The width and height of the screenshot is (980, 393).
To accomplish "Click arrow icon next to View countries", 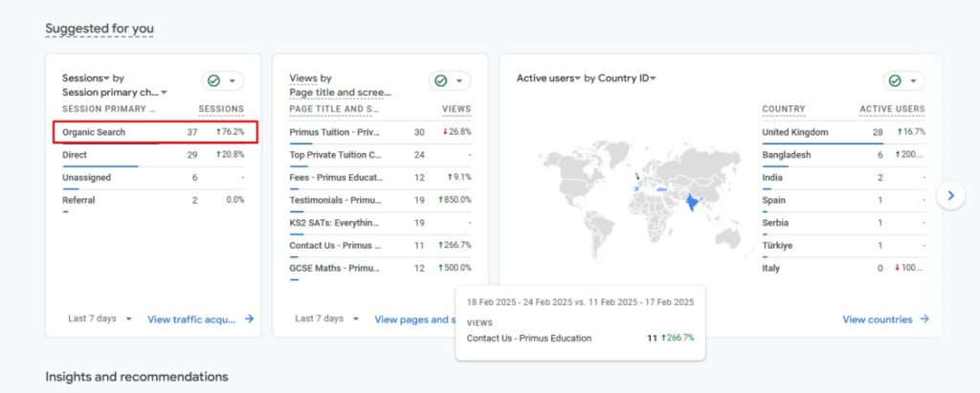I will tap(924, 319).
